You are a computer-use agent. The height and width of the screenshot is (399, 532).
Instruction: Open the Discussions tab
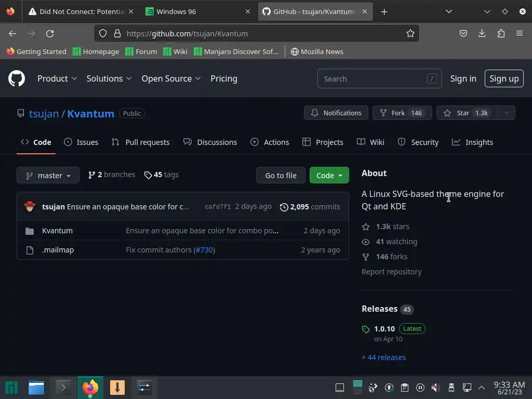tap(210, 142)
